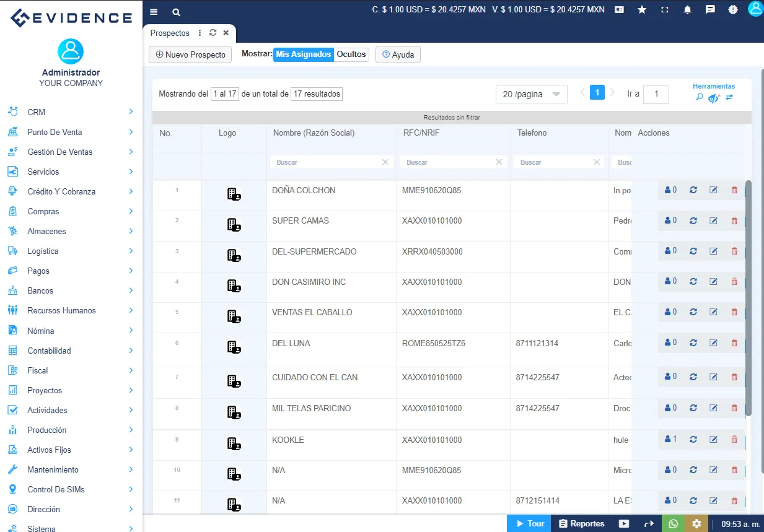Click the Nuevo Prospecto button
Viewport: 764px width, 532px height.
pyautogui.click(x=190, y=55)
